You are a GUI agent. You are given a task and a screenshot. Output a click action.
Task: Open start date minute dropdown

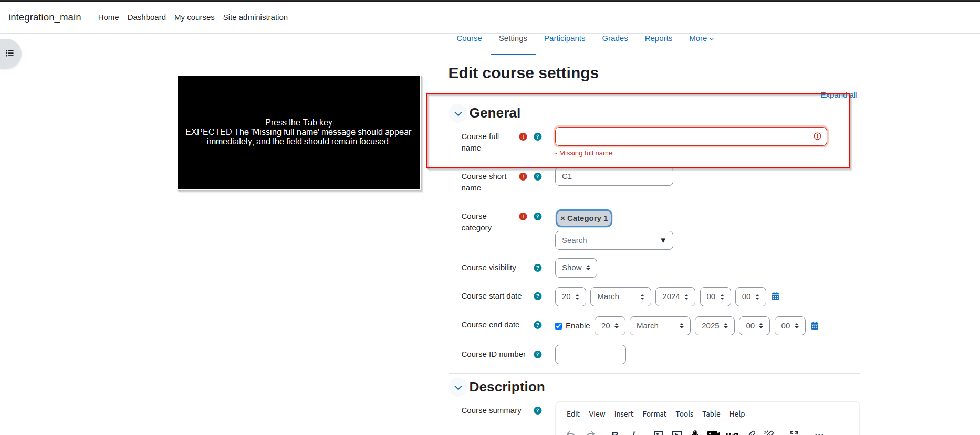coord(750,296)
